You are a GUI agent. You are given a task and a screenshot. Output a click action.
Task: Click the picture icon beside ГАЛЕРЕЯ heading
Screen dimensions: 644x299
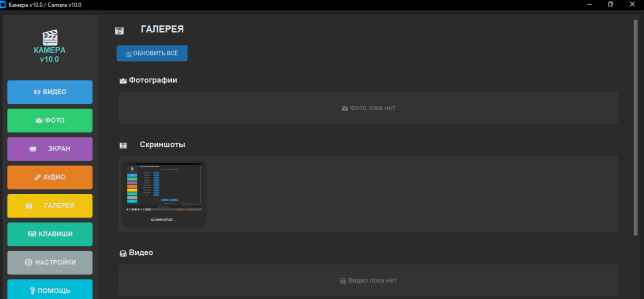pos(119,31)
